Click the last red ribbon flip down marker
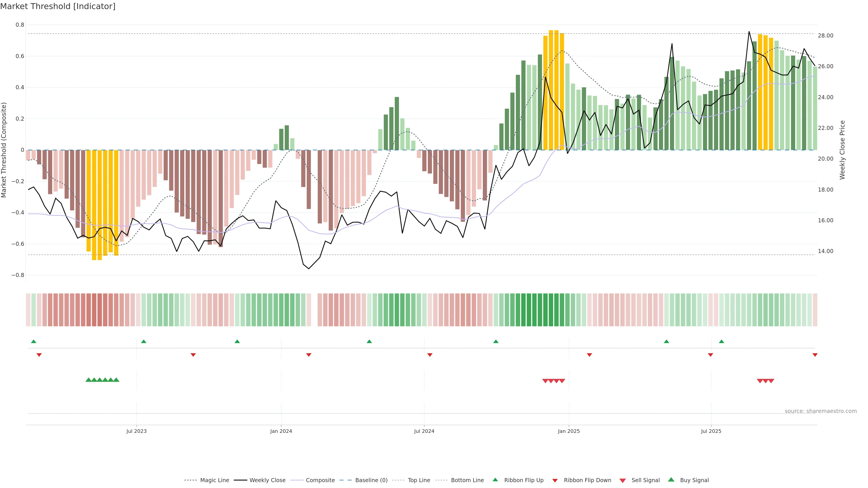The width and height of the screenshot is (868, 488). point(815,355)
